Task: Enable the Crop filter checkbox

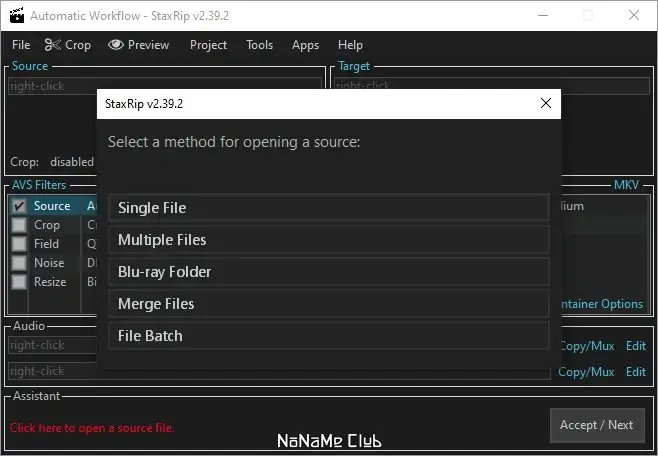Action: 19,225
